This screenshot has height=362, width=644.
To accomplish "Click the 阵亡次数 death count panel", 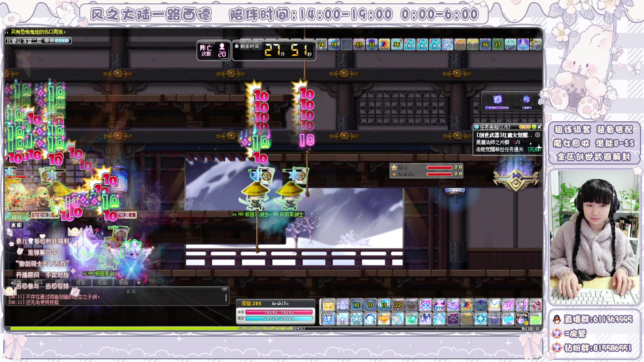I will click(x=214, y=50).
